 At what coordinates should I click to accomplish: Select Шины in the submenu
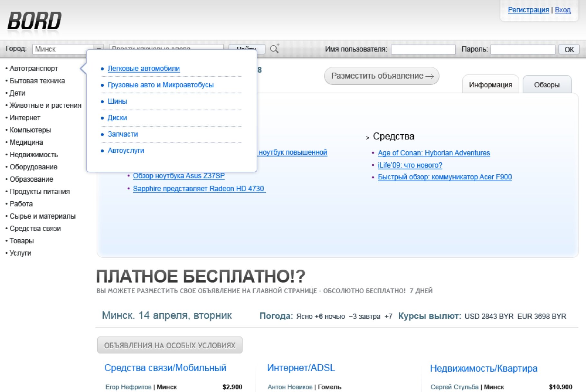(x=117, y=101)
